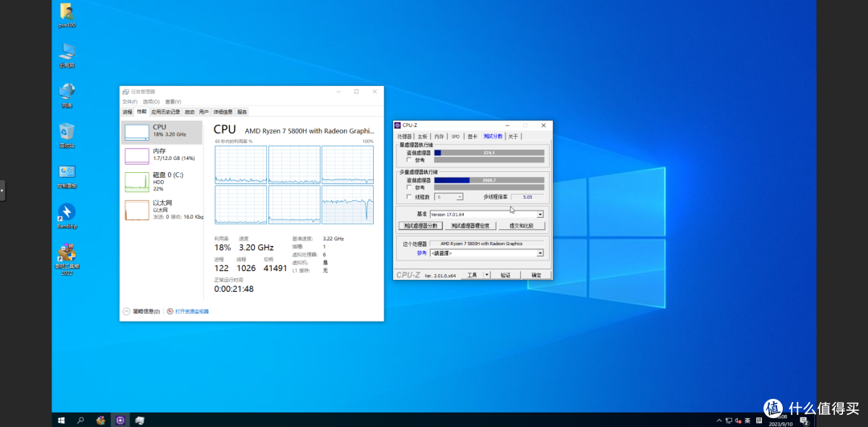The width and height of the screenshot is (868, 427).
Task: Enable multi-thread reference checkbox in CPU-Z
Action: click(x=409, y=187)
